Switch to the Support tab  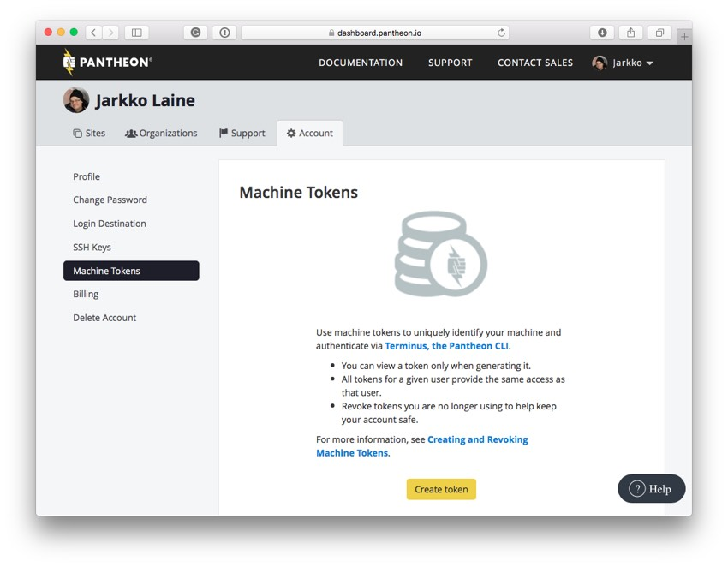[242, 134]
